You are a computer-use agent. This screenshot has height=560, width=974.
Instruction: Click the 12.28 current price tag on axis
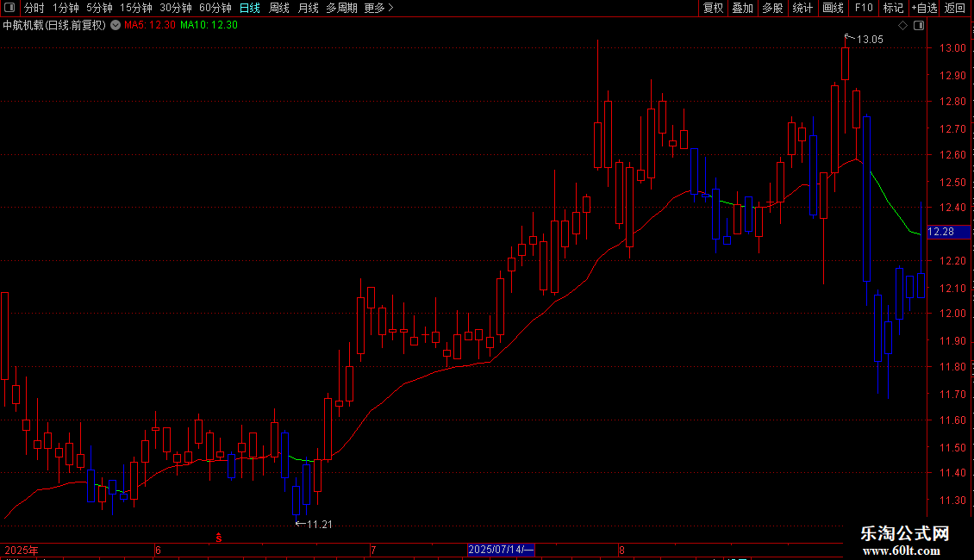[948, 232]
